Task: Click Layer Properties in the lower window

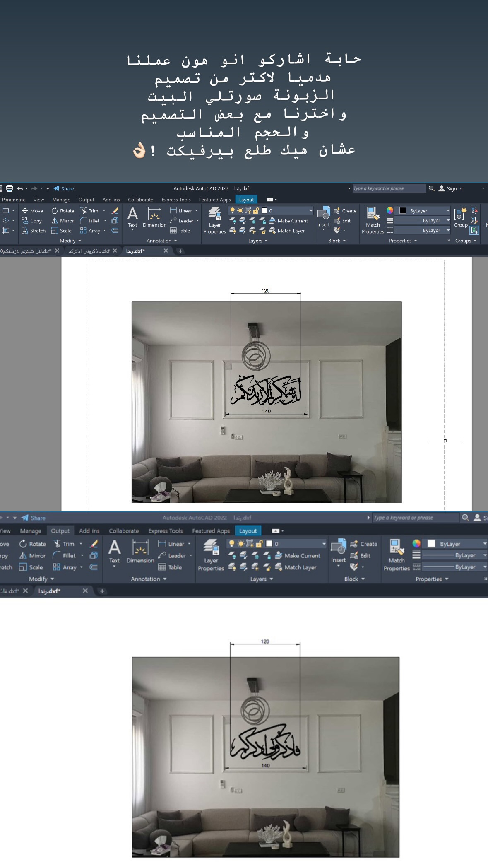Action: point(211,555)
